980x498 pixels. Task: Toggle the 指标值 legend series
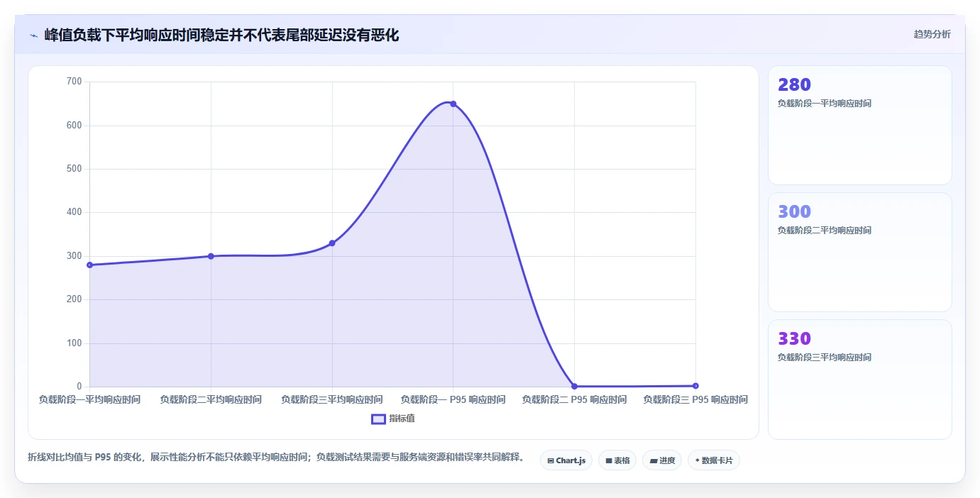[393, 419]
